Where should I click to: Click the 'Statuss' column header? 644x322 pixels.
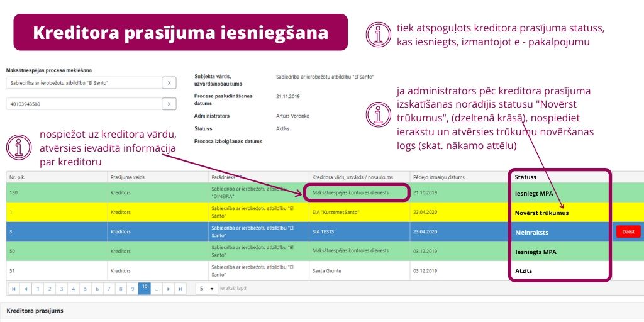pyautogui.click(x=526, y=177)
